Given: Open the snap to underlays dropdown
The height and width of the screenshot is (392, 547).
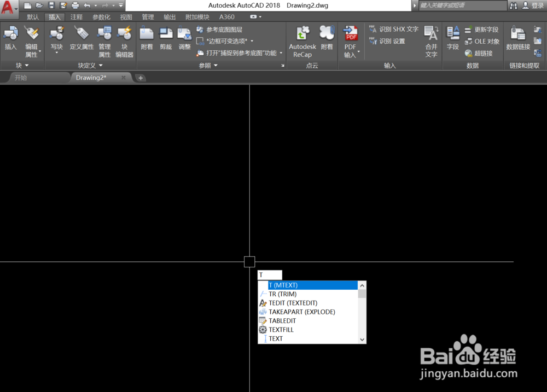Looking at the screenshot, I should [281, 53].
